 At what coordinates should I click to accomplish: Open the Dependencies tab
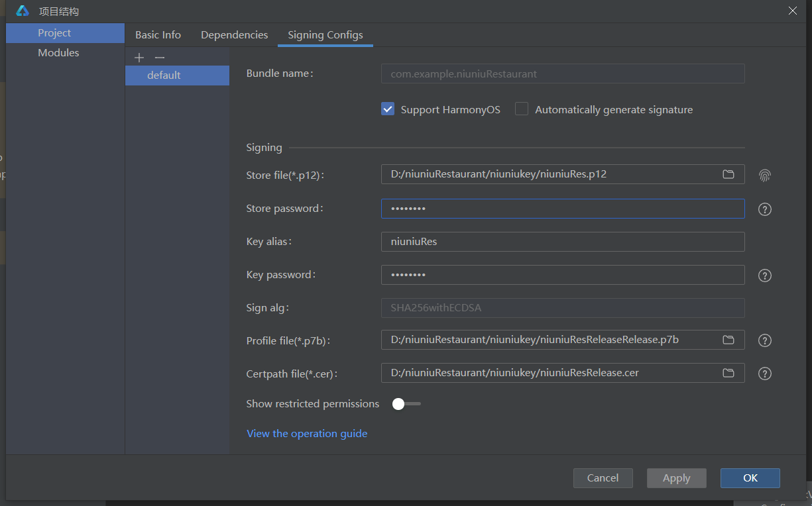point(234,35)
